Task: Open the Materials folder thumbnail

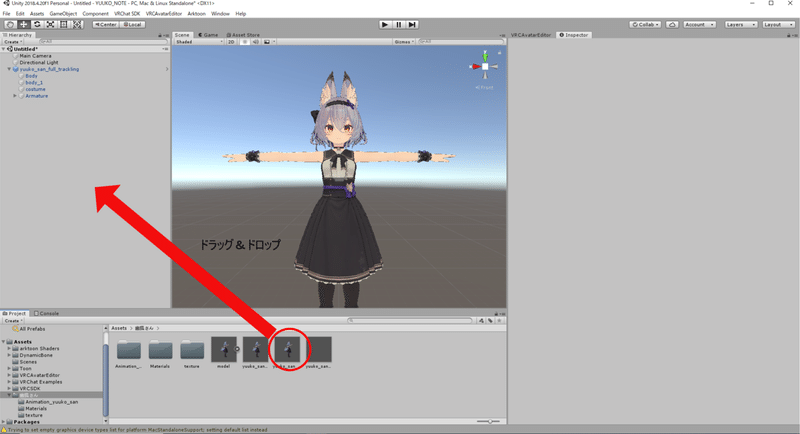Action: (160, 350)
